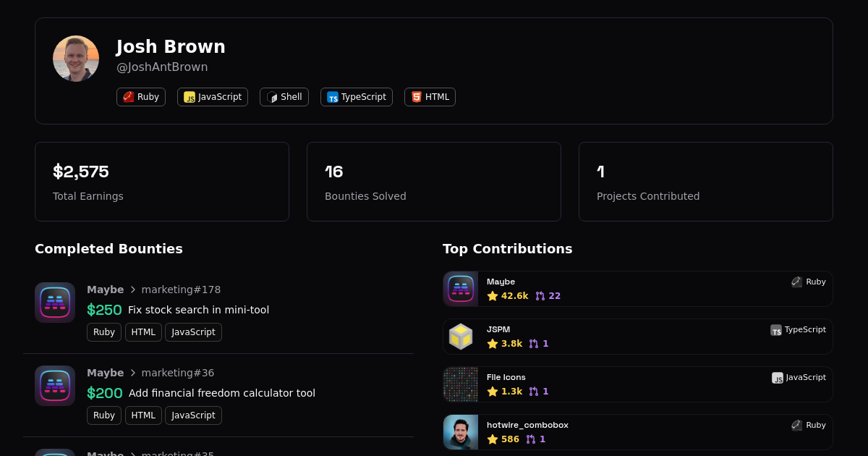Open Maybe logo beside marketing#36 bounty
The image size is (868, 456).
[x=55, y=386]
